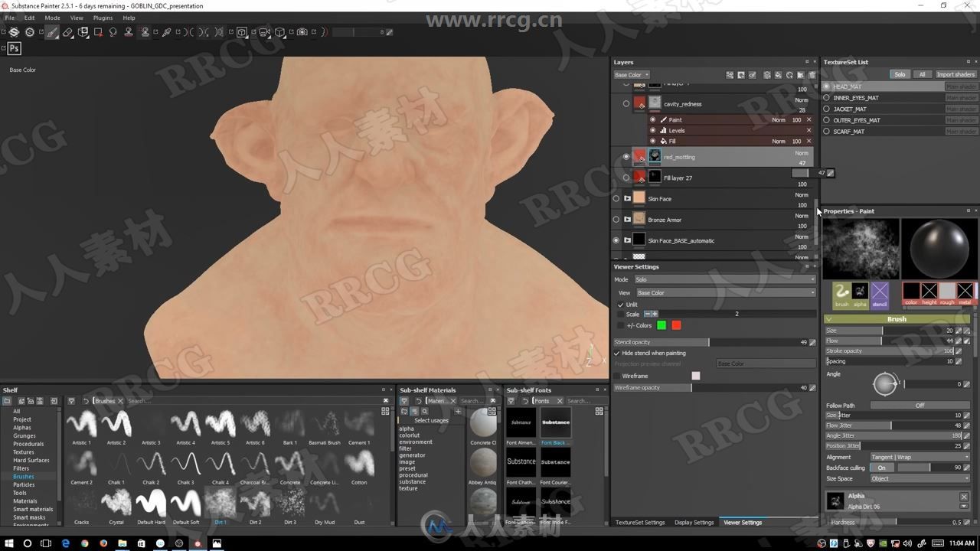This screenshot has width=980, height=551.
Task: Open File Explorer from taskbar
Action: (122, 543)
